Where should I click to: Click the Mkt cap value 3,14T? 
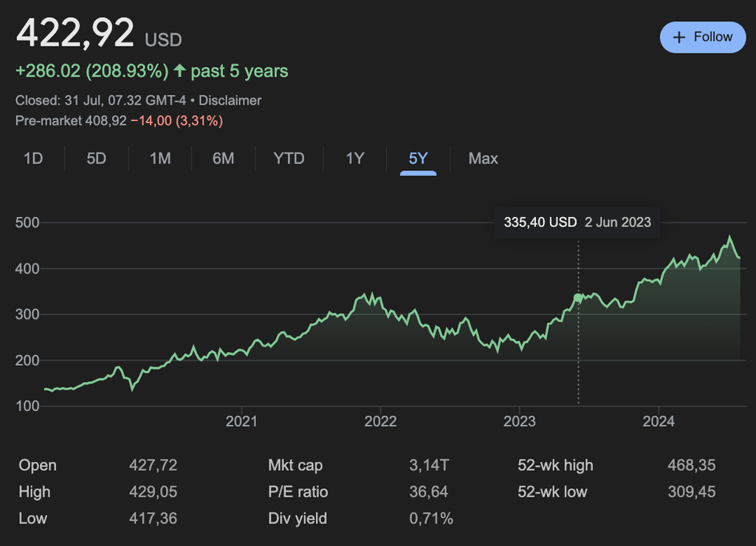(429, 466)
